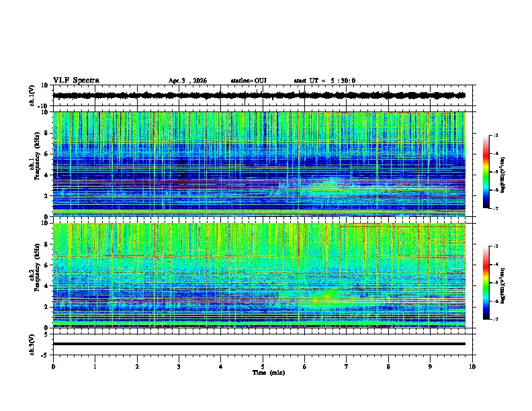Click time-axis tick label "3"
Viewport: 532px width, 411px height.
pos(179,367)
